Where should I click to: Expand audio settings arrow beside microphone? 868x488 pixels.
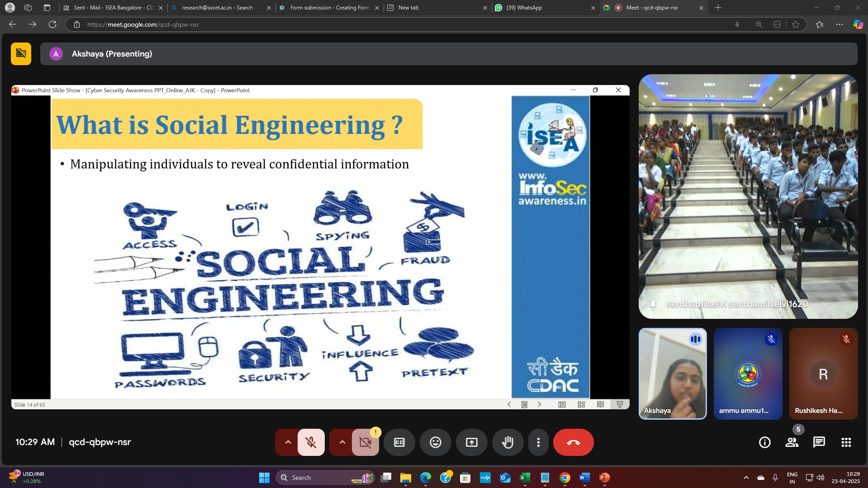(x=288, y=442)
